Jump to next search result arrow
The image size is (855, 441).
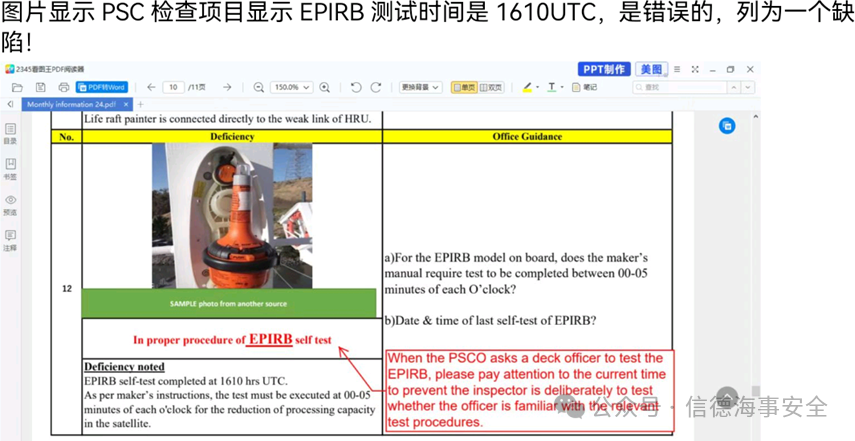748,87
